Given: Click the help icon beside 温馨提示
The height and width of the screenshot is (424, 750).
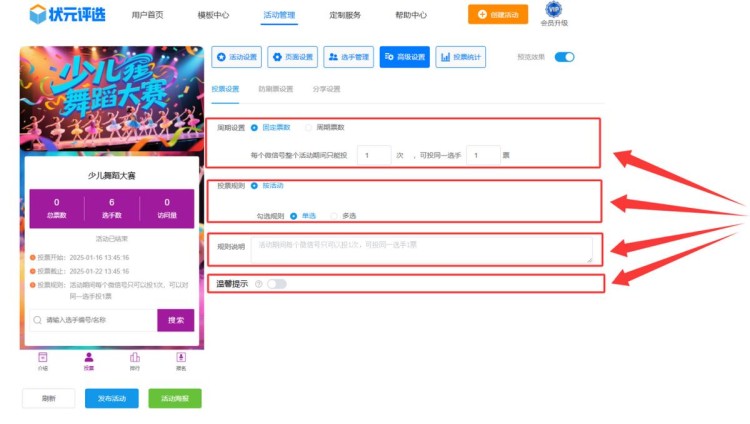Looking at the screenshot, I should (x=259, y=284).
